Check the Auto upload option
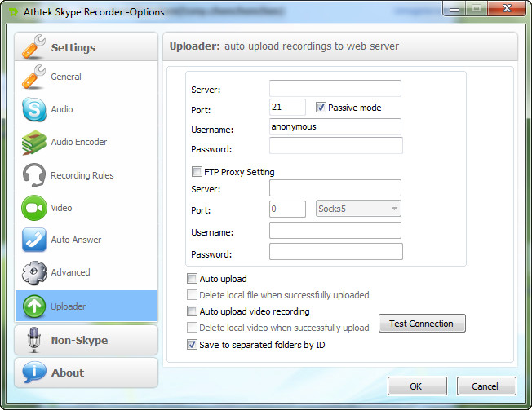Image resolution: width=532 pixels, height=410 pixels. (x=192, y=279)
